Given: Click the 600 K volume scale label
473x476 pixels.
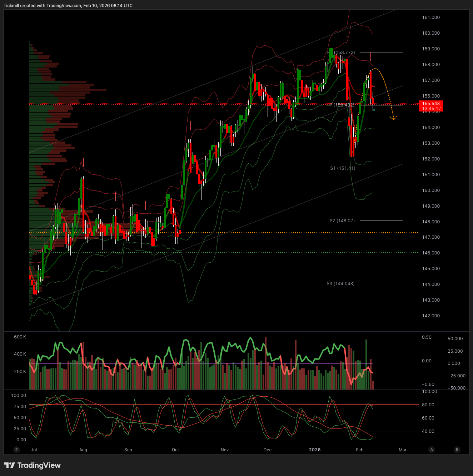Looking at the screenshot, I should click(20, 337).
